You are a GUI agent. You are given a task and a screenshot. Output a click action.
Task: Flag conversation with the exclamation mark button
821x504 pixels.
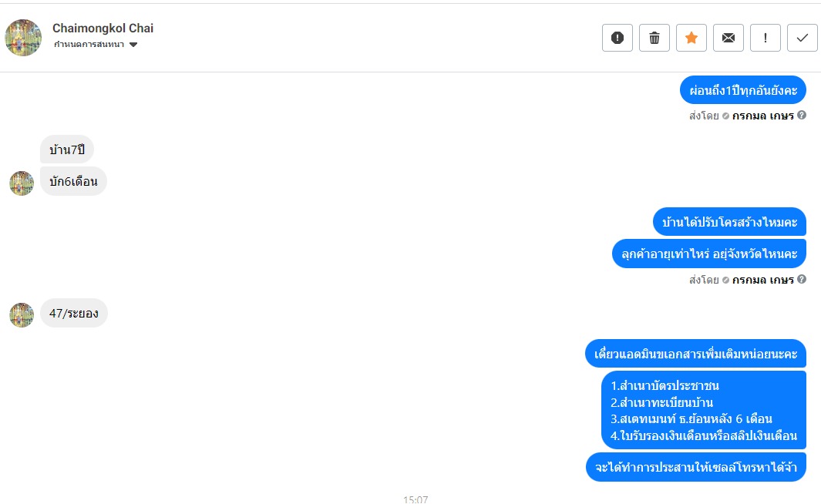(x=765, y=38)
